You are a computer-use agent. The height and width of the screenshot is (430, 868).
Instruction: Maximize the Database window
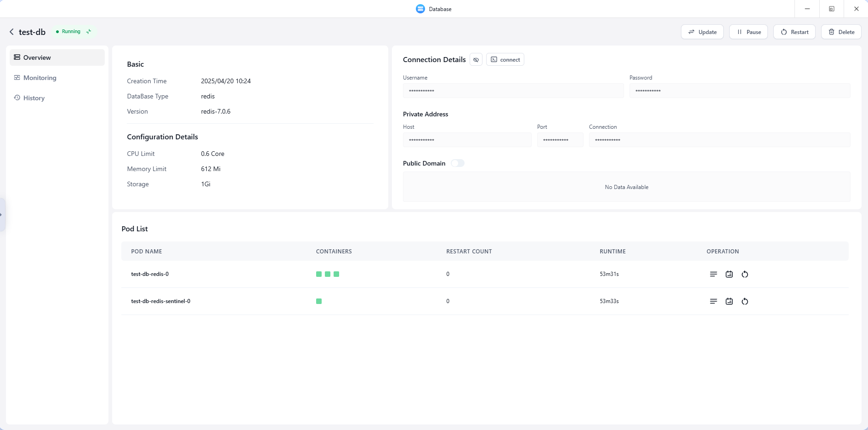coord(832,9)
